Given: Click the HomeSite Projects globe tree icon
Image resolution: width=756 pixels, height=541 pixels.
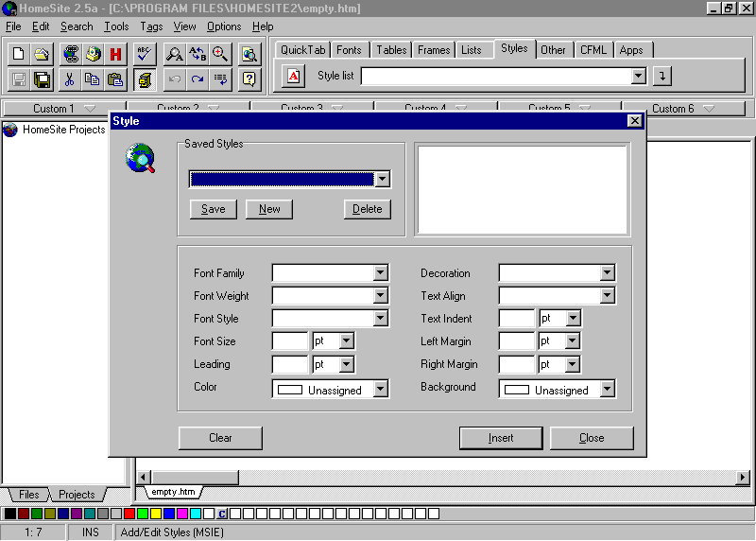Looking at the screenshot, I should pos(10,130).
